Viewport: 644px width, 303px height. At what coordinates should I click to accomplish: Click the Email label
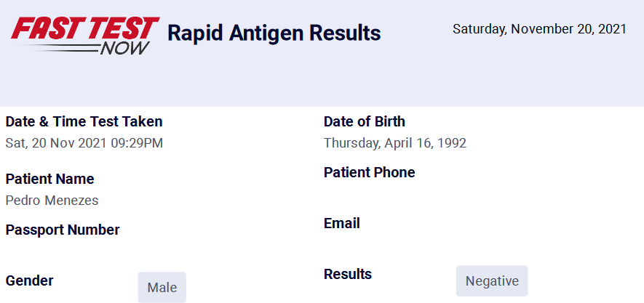point(342,224)
